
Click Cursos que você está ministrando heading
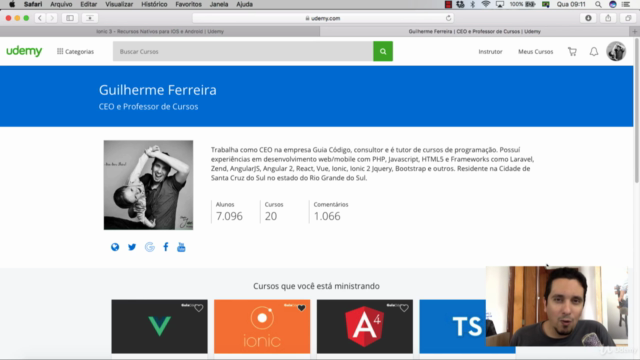(316, 286)
